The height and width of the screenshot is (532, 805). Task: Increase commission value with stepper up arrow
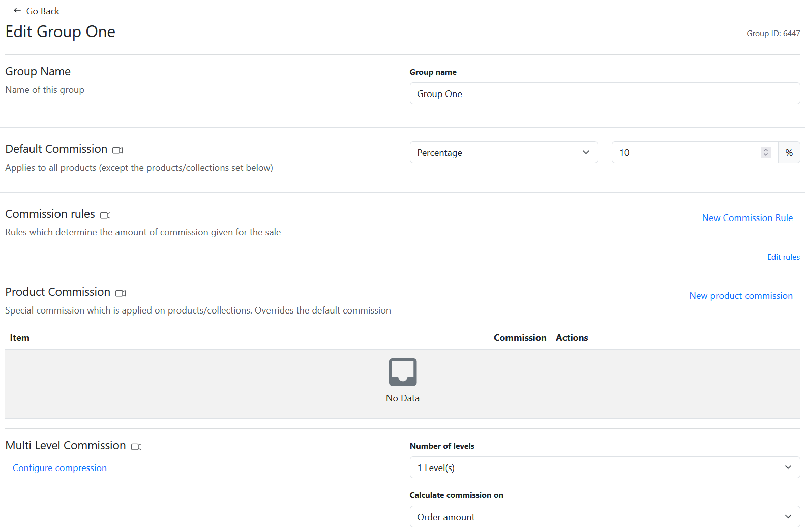766,150
